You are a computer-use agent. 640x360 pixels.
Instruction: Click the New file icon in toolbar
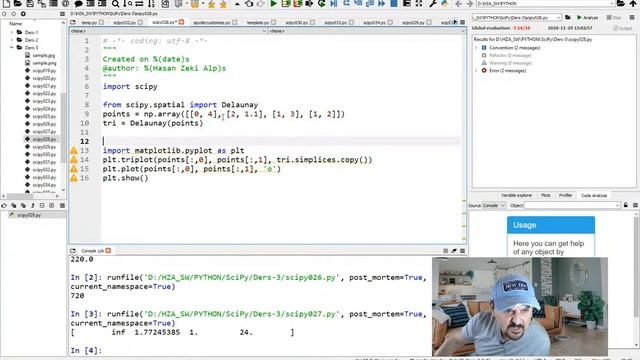(6, 3)
